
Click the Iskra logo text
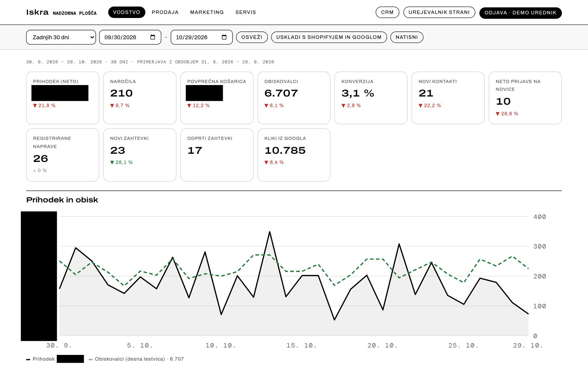point(37,12)
